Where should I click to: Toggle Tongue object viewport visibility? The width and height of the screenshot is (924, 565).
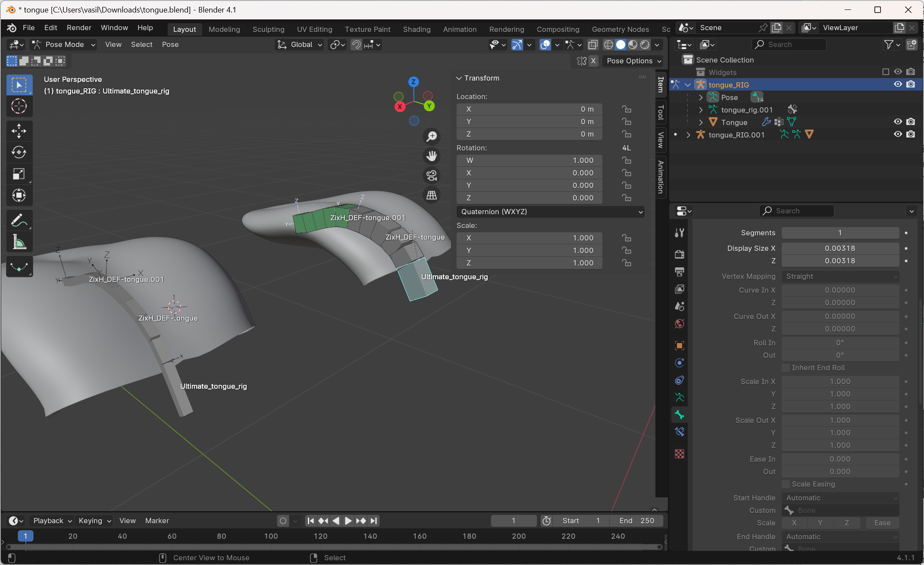(898, 122)
